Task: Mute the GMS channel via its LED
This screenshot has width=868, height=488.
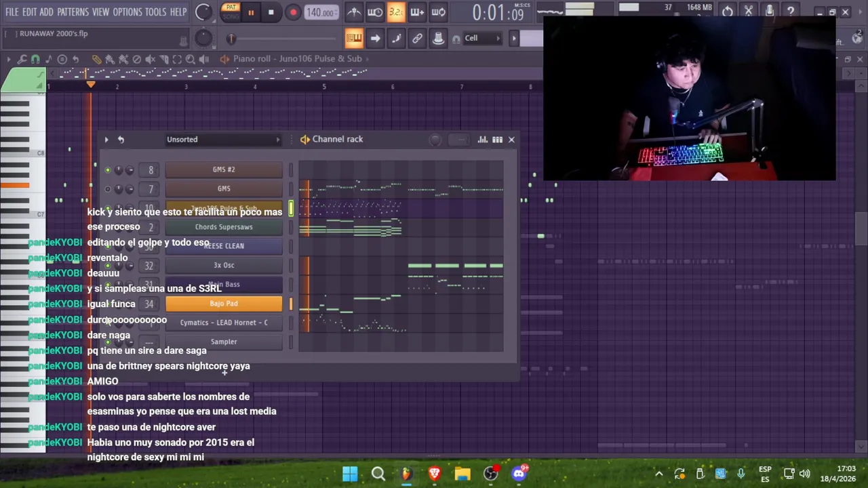Action: coord(107,189)
